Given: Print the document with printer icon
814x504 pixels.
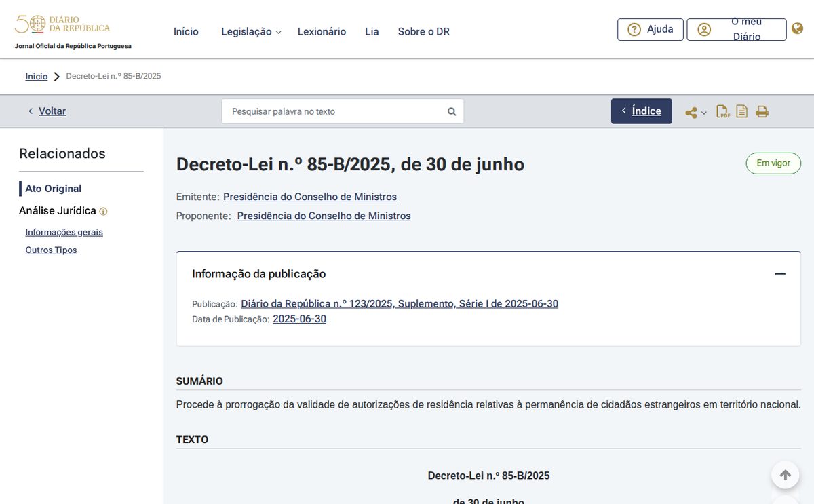Looking at the screenshot, I should tap(762, 112).
